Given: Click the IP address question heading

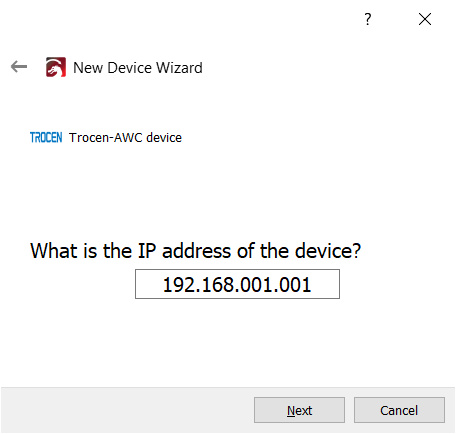Looking at the screenshot, I should tap(195, 251).
